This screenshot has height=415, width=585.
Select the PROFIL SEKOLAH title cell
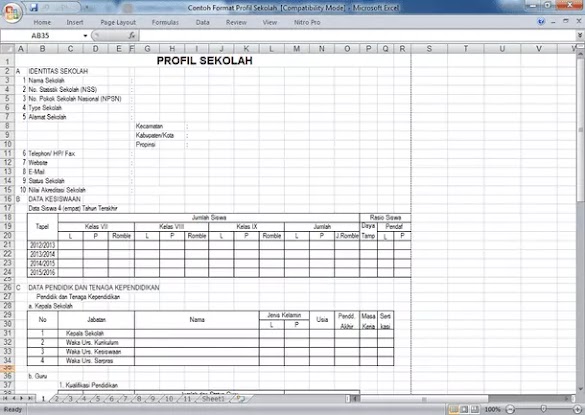[204, 60]
